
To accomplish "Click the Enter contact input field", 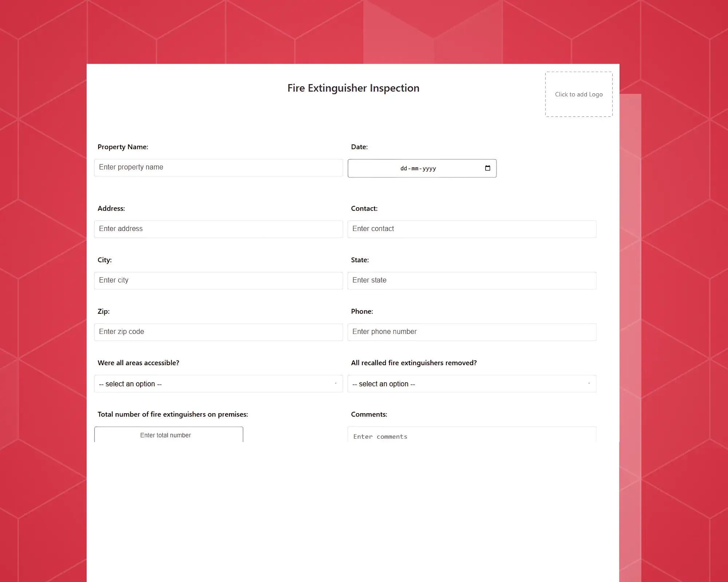I will coord(472,228).
